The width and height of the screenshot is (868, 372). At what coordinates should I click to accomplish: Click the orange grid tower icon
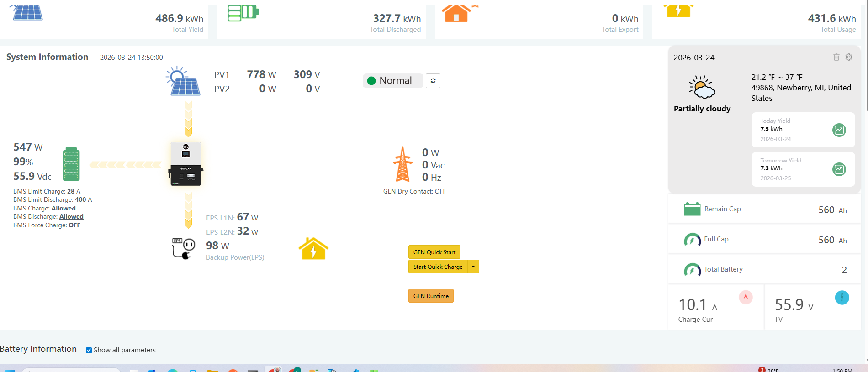(402, 164)
